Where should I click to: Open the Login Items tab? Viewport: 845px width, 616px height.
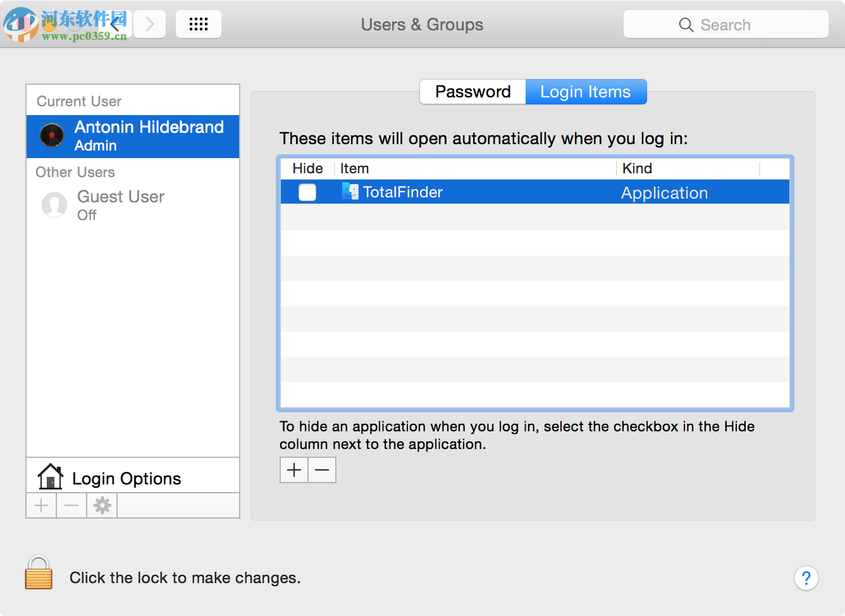[x=585, y=92]
